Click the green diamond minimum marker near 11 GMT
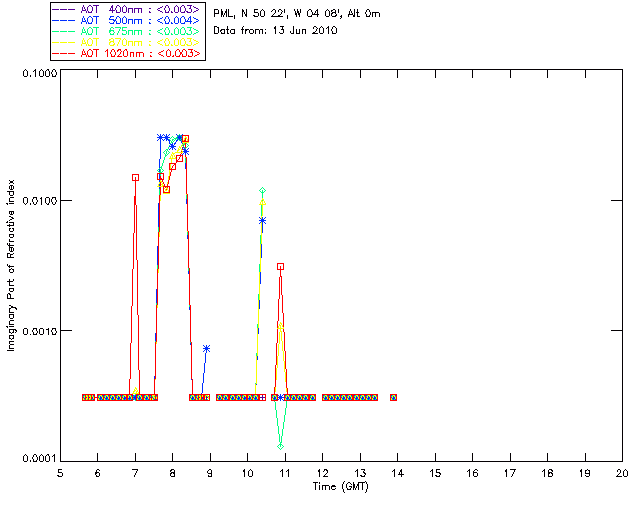Image resolution: width=640 pixels, height=512 pixels. (280, 446)
